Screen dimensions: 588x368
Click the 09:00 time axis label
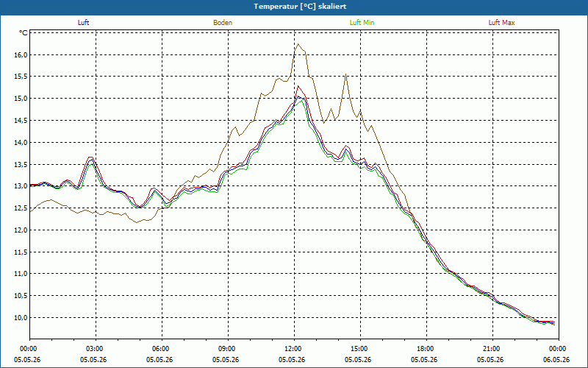228,349
